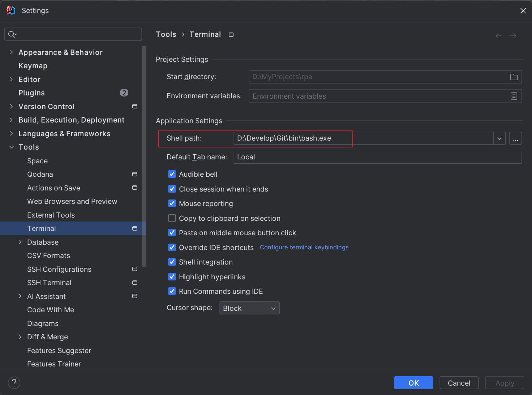
Task: Click the Default Tab name input field
Action: 377,157
